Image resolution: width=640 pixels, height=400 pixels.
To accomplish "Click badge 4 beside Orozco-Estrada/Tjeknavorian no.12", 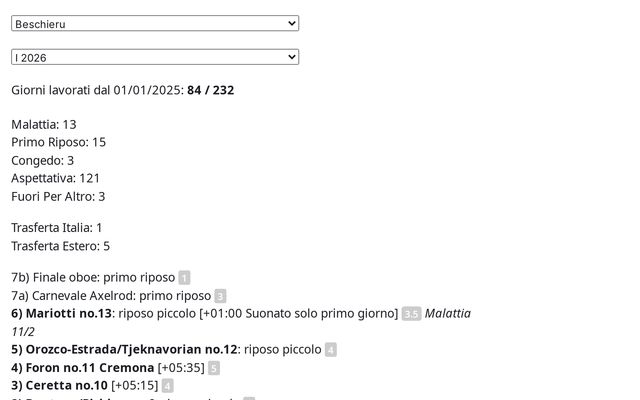I will [330, 350].
